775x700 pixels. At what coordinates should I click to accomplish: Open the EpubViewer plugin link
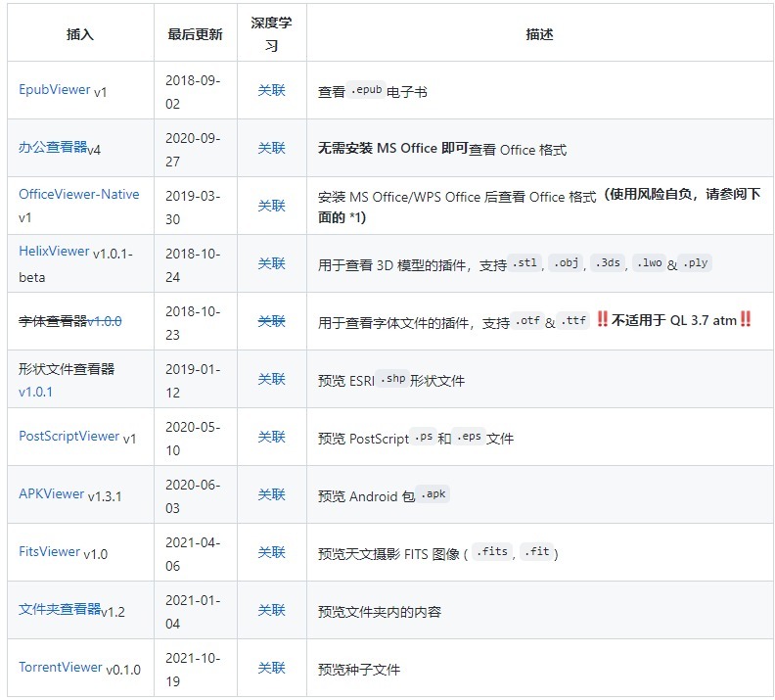tap(55, 89)
